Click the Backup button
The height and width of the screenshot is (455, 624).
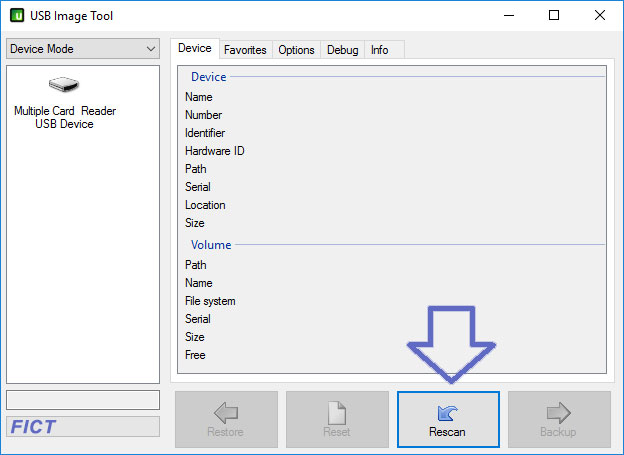click(559, 419)
